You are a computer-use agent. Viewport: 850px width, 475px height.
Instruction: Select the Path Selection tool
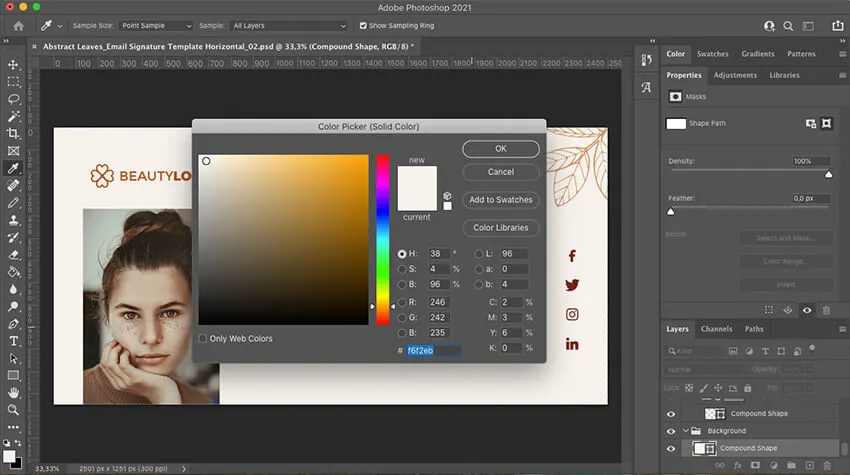14,358
